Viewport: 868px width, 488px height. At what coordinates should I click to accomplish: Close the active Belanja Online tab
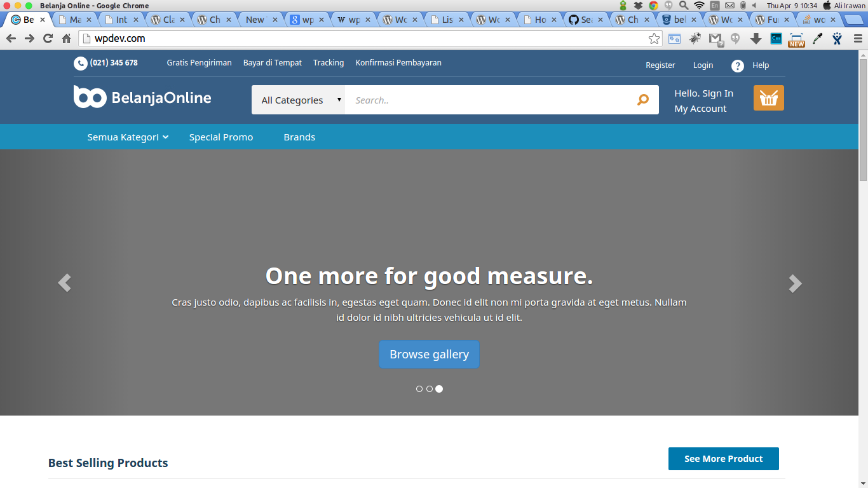pyautogui.click(x=43, y=20)
